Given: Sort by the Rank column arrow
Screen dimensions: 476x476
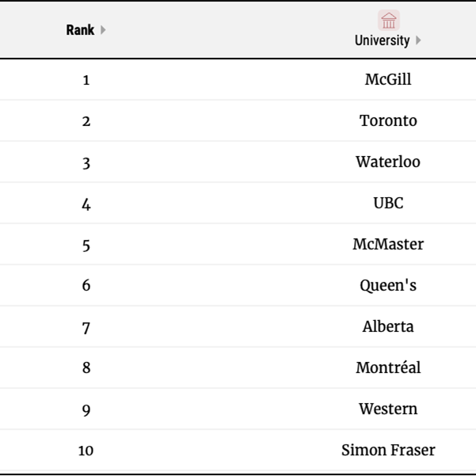Looking at the screenshot, I should [x=103, y=30].
